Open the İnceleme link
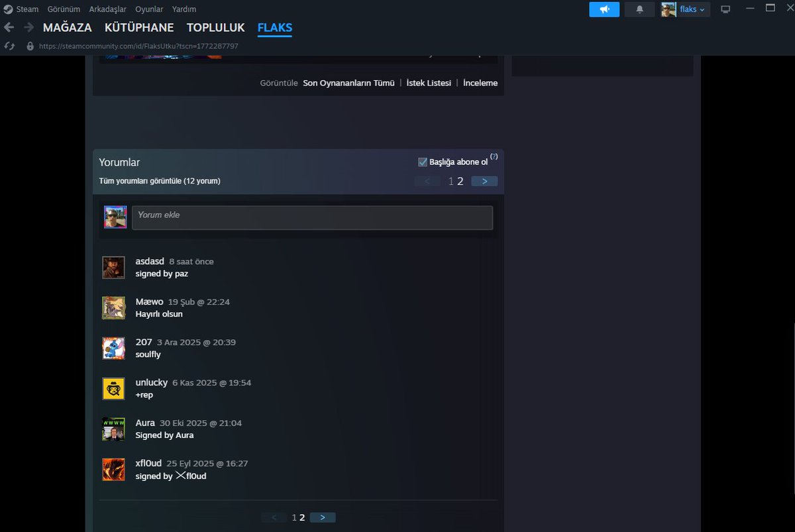795x532 pixels. tap(480, 83)
